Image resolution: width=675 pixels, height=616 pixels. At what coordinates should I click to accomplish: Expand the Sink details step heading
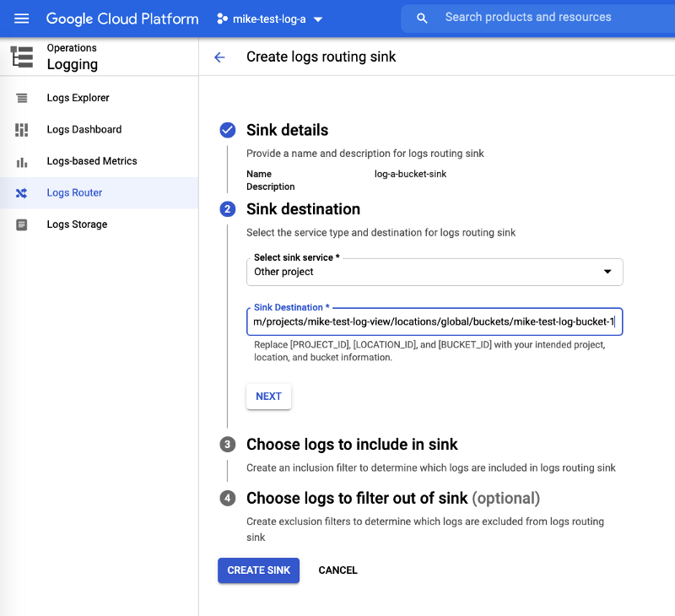point(287,130)
